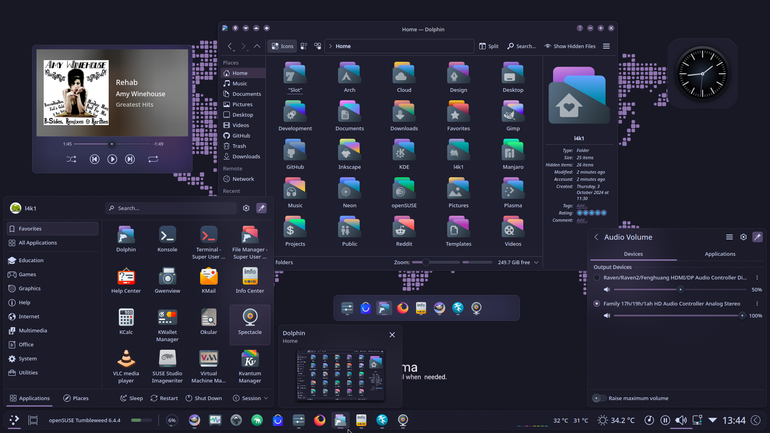The height and width of the screenshot is (433, 770).
Task: Open the Cloud folder in Dolphin
Action: coord(404,78)
